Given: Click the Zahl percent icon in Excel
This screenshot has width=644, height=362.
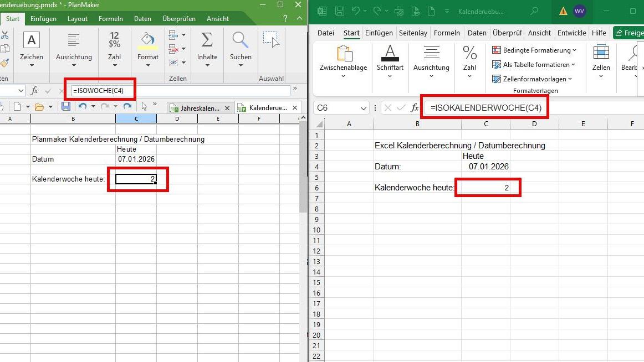Looking at the screenshot, I should click(x=469, y=54).
